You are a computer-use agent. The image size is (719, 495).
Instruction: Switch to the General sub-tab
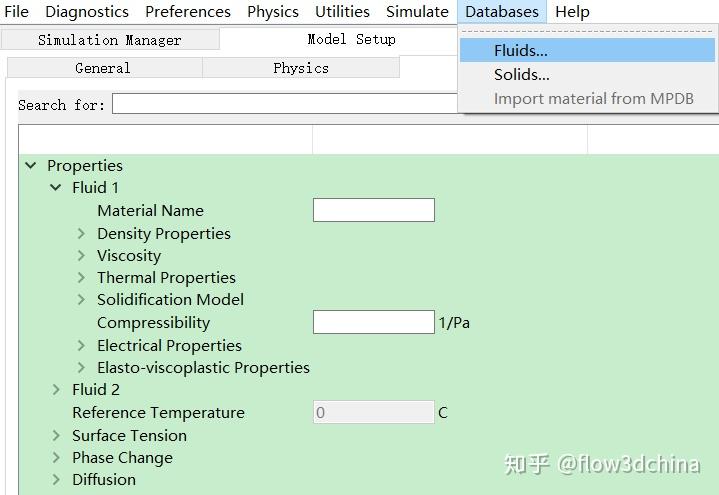(x=103, y=68)
